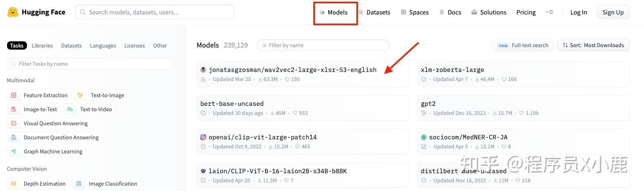The image size is (644, 191).
Task: Click the Sign Up button
Action: click(613, 12)
